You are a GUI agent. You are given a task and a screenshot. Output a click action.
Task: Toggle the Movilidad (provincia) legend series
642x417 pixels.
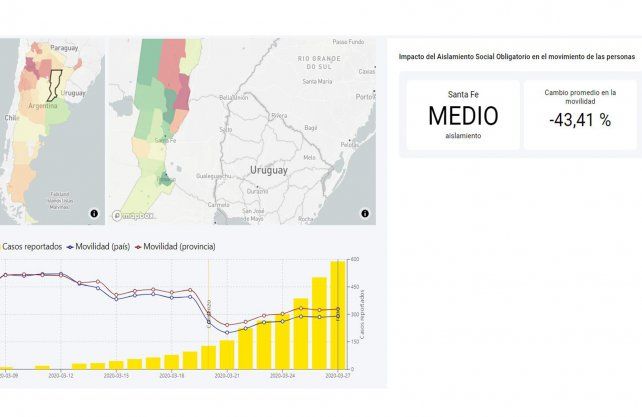[175, 247]
